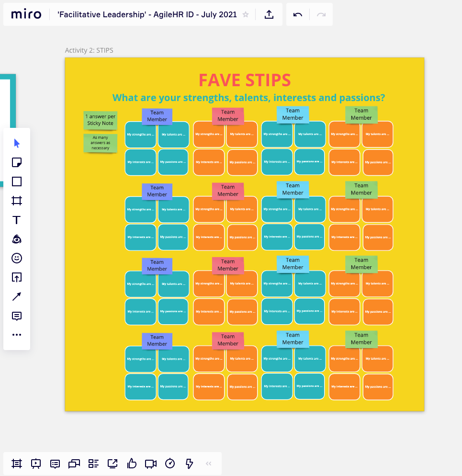Click the upload tool icon
This screenshot has height=476, width=462.
click(17, 277)
